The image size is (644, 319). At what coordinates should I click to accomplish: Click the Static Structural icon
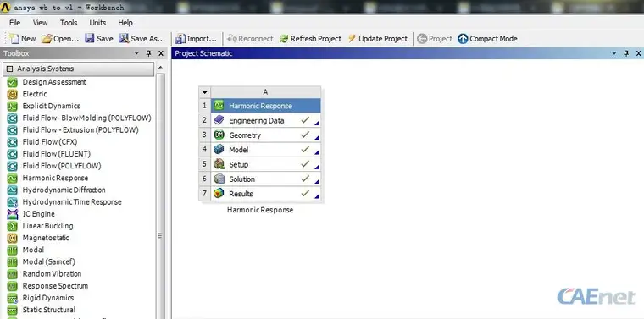coord(13,310)
